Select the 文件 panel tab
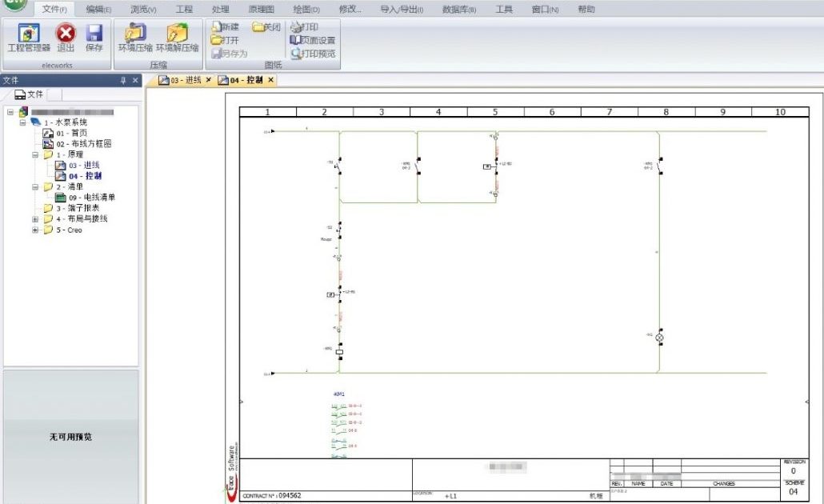Screen dimensions: 824x504 click(29, 94)
